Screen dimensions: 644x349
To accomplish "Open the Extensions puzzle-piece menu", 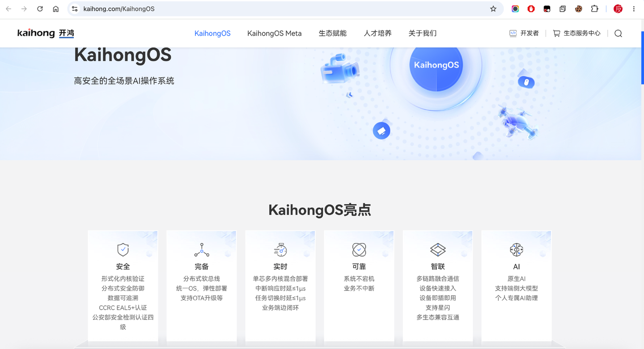I will [594, 9].
